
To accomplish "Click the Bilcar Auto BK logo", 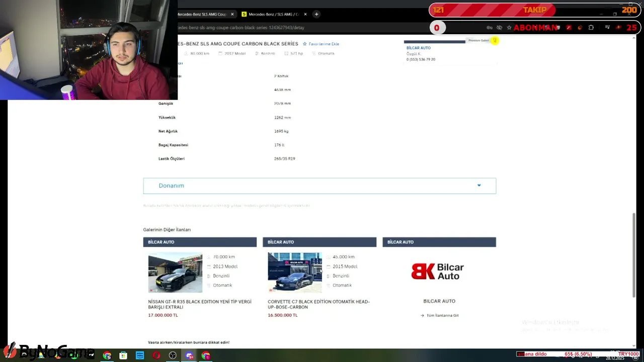I will pos(438,271).
